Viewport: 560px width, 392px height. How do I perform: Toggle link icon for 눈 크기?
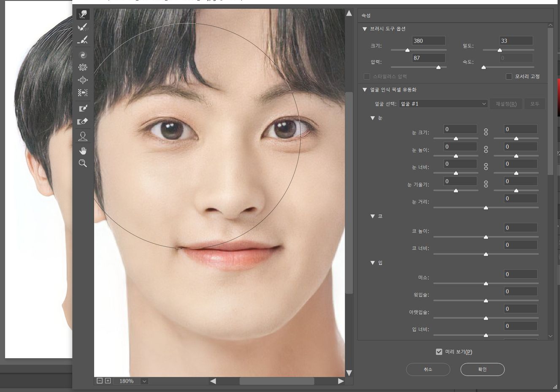coord(486,132)
